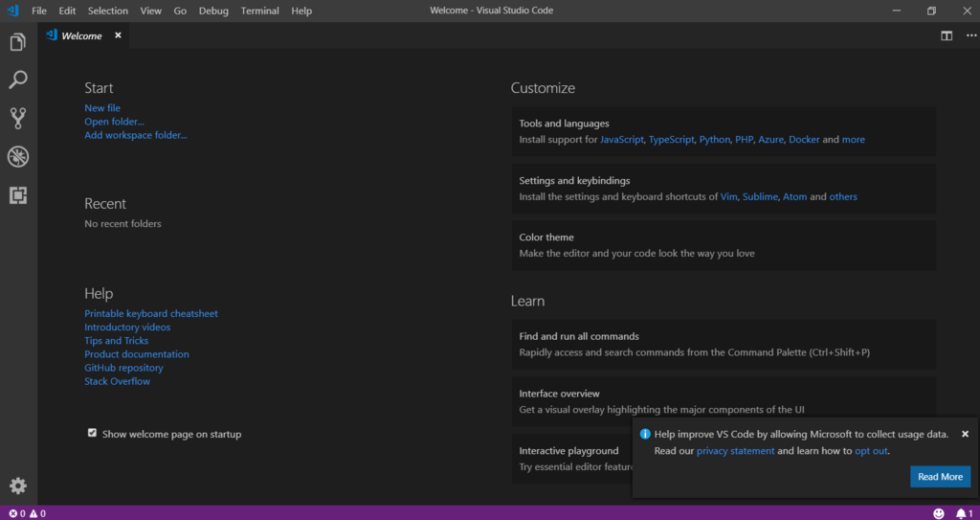Open the View menu

[x=150, y=11]
